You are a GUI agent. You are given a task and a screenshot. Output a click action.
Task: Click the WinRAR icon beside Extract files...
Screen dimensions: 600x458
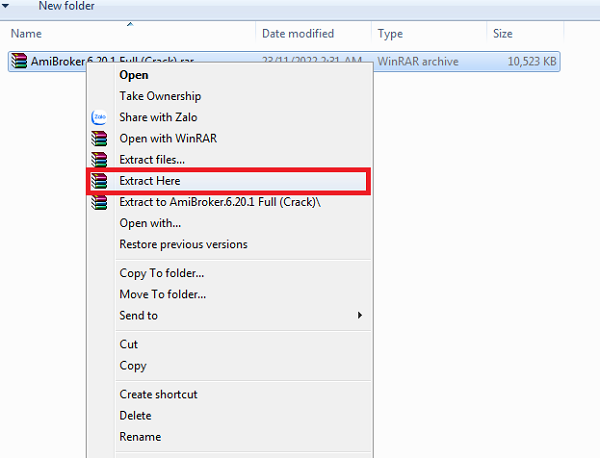[99, 160]
